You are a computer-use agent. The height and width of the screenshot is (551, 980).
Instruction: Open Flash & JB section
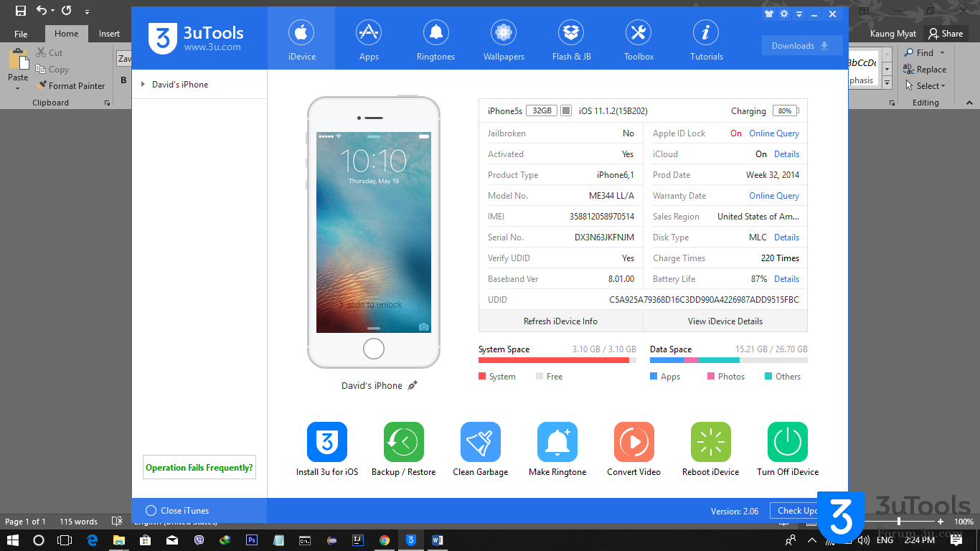point(572,40)
